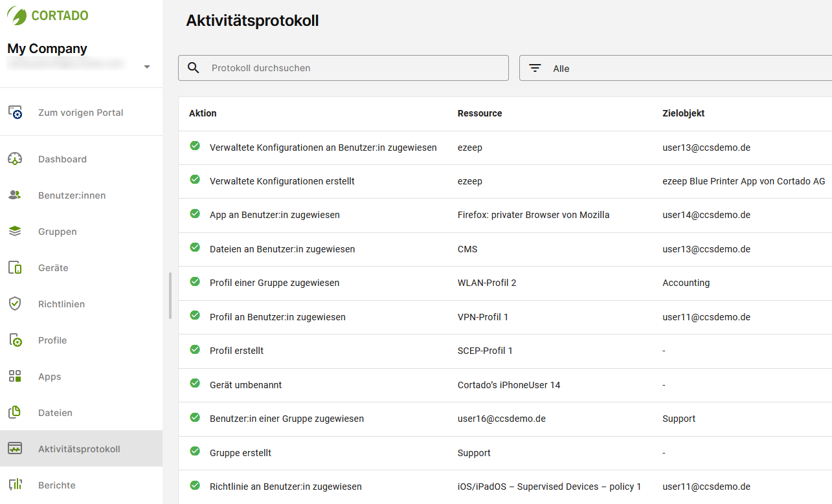832x504 pixels.
Task: Click the Gruppen layers icon
Action: pos(15,232)
